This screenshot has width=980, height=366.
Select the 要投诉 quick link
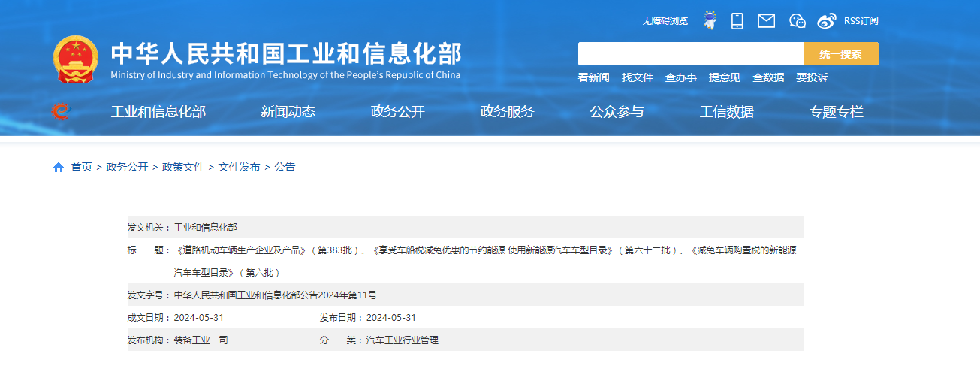[812, 77]
